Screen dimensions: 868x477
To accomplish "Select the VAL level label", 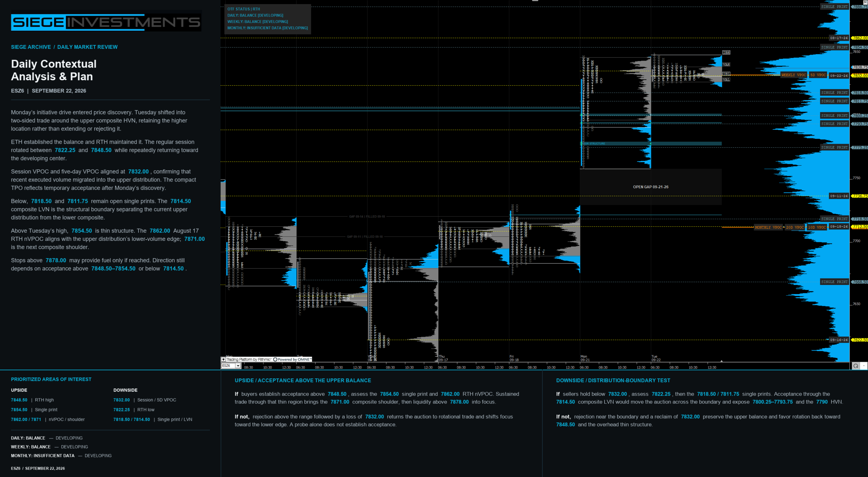I will click(726, 80).
